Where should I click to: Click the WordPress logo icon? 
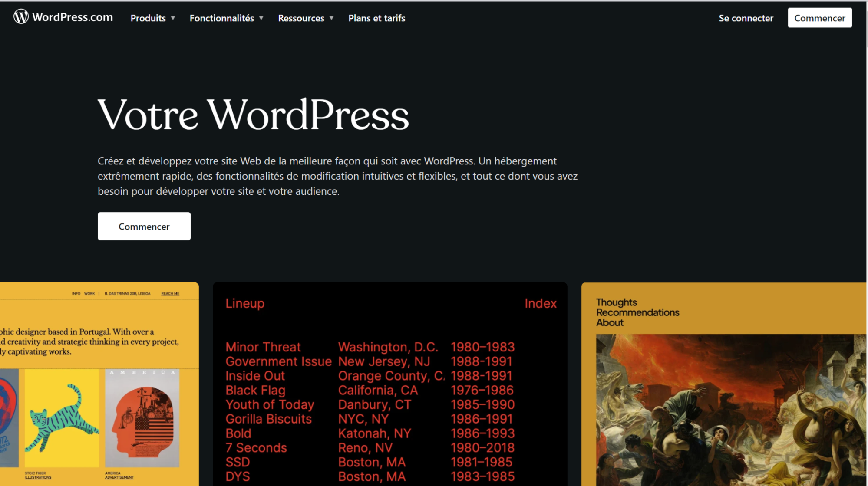21,17
